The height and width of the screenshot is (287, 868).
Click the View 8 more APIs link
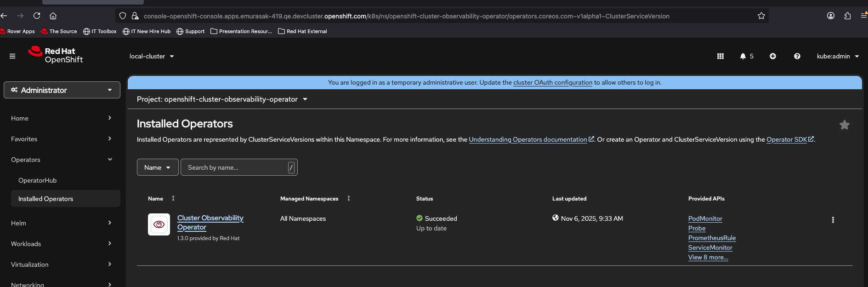tap(708, 258)
